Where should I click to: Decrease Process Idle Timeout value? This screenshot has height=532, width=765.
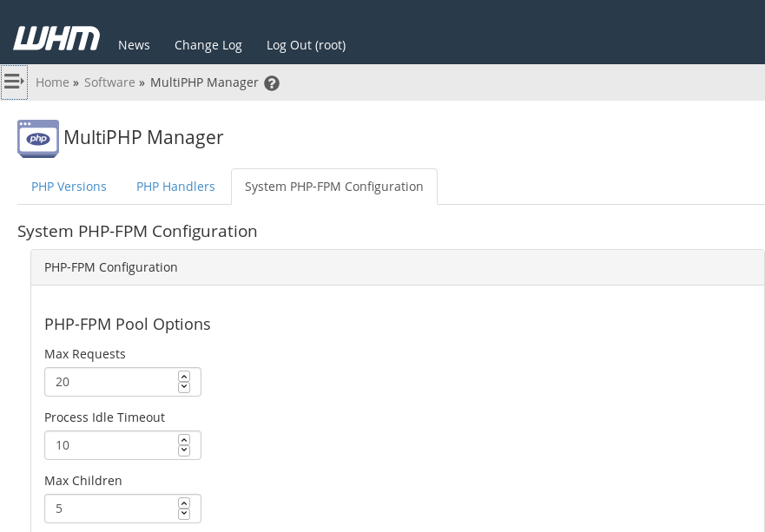point(184,450)
